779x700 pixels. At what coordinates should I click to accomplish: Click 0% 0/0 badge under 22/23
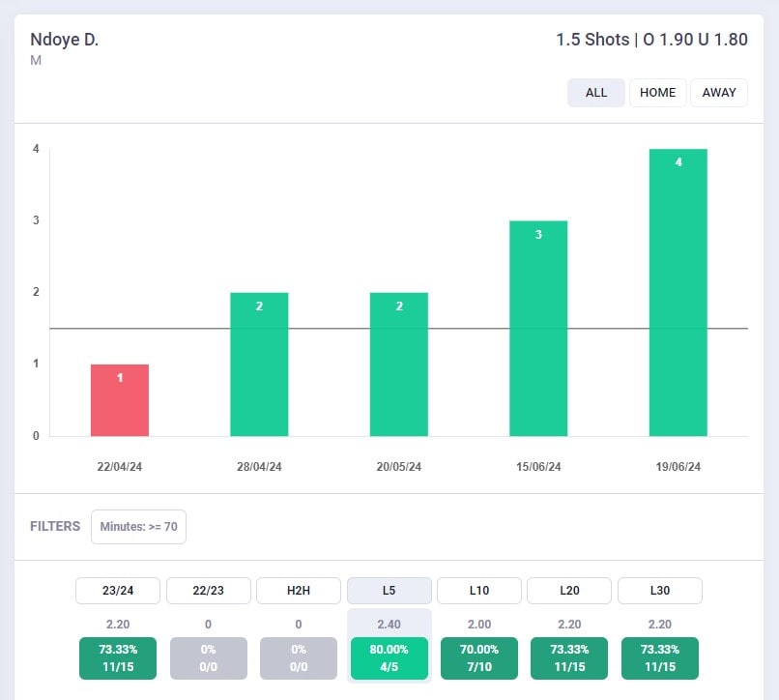pos(208,657)
